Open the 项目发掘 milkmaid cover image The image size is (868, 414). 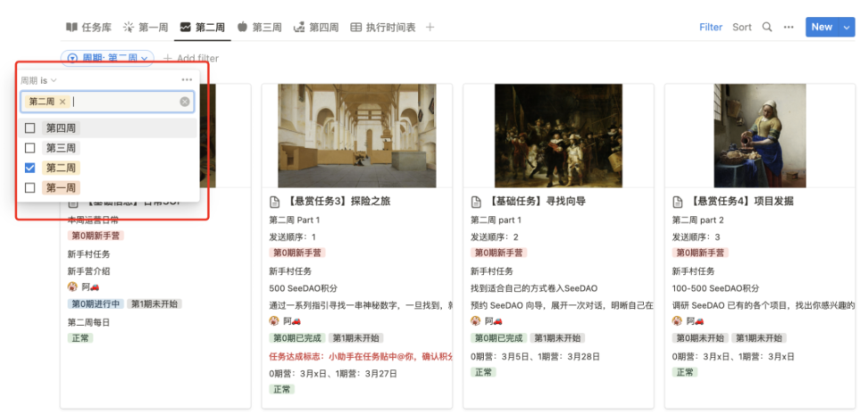760,136
